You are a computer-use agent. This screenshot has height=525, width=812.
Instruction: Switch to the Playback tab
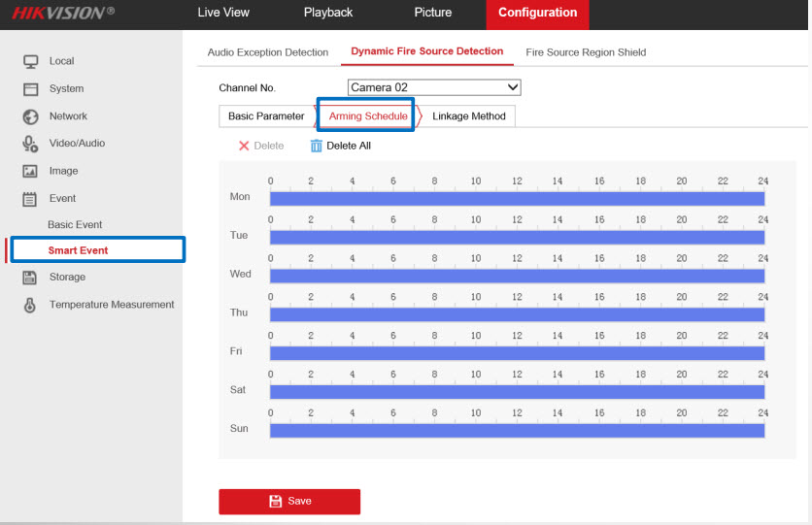tap(328, 13)
